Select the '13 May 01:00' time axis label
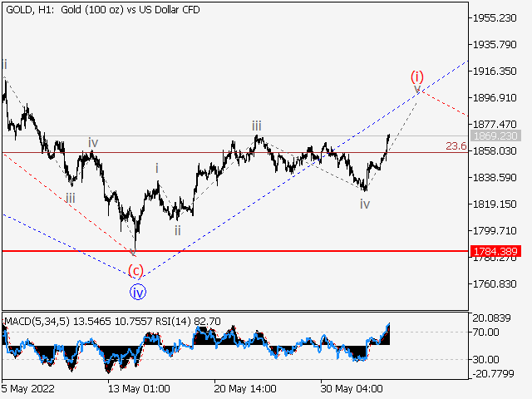 [139, 388]
